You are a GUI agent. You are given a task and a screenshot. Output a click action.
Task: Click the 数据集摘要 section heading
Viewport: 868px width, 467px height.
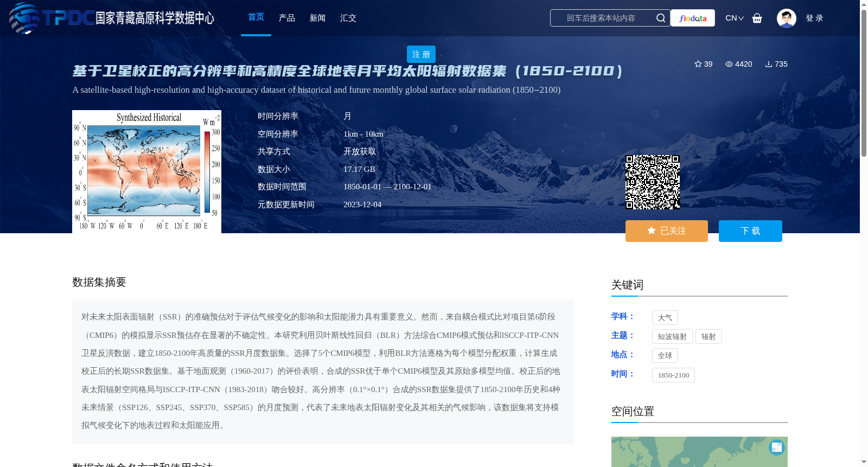99,282
